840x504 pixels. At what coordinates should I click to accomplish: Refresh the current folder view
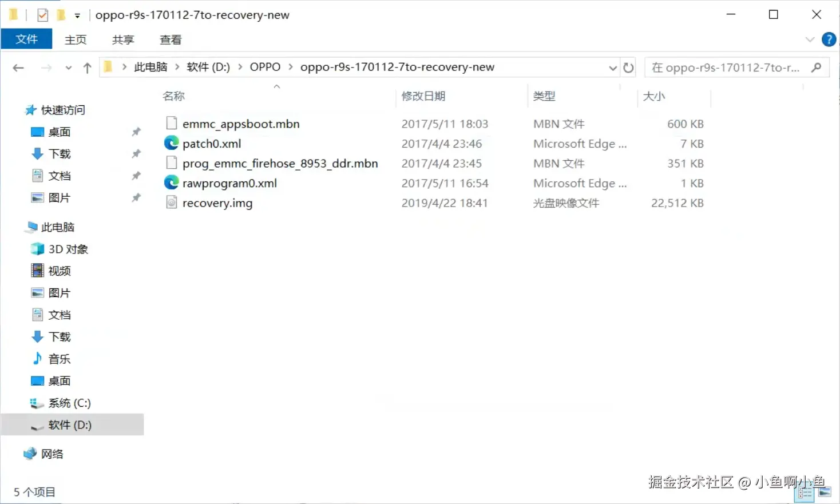tap(628, 68)
